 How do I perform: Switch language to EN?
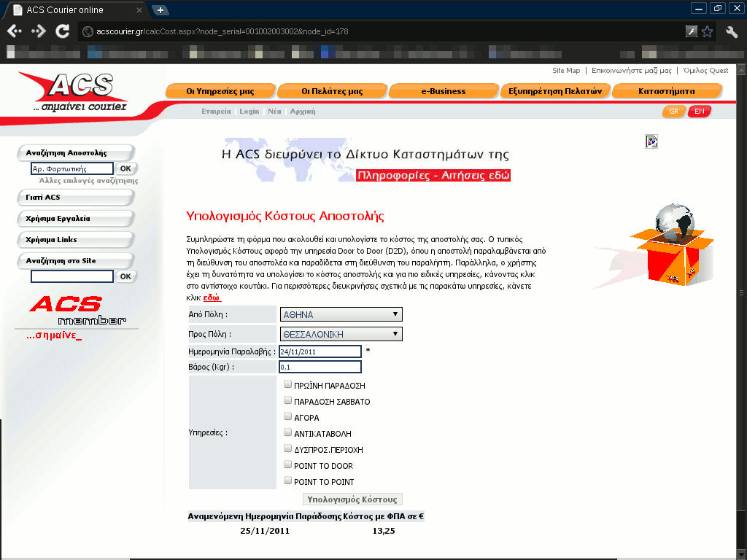pos(700,112)
